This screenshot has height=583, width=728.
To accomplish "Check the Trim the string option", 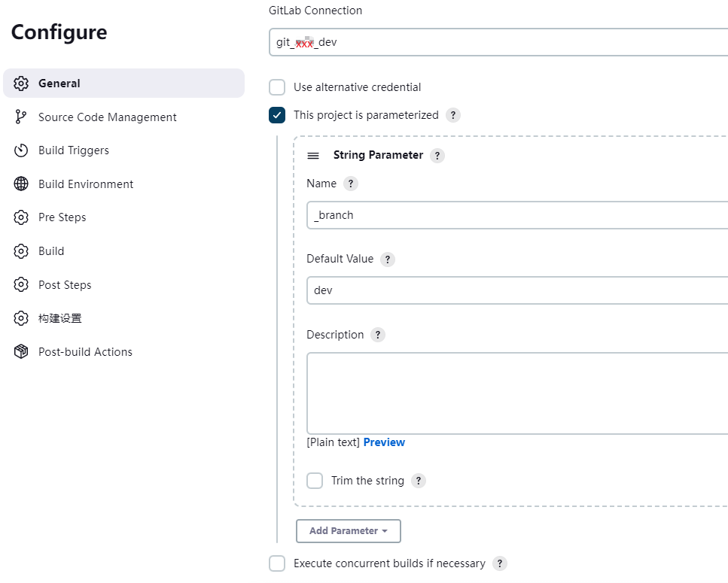I will click(x=315, y=481).
